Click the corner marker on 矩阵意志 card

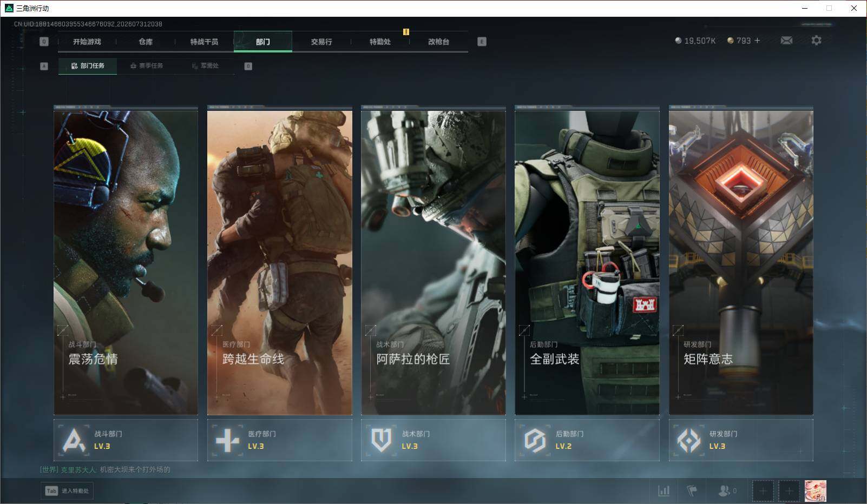click(x=678, y=330)
